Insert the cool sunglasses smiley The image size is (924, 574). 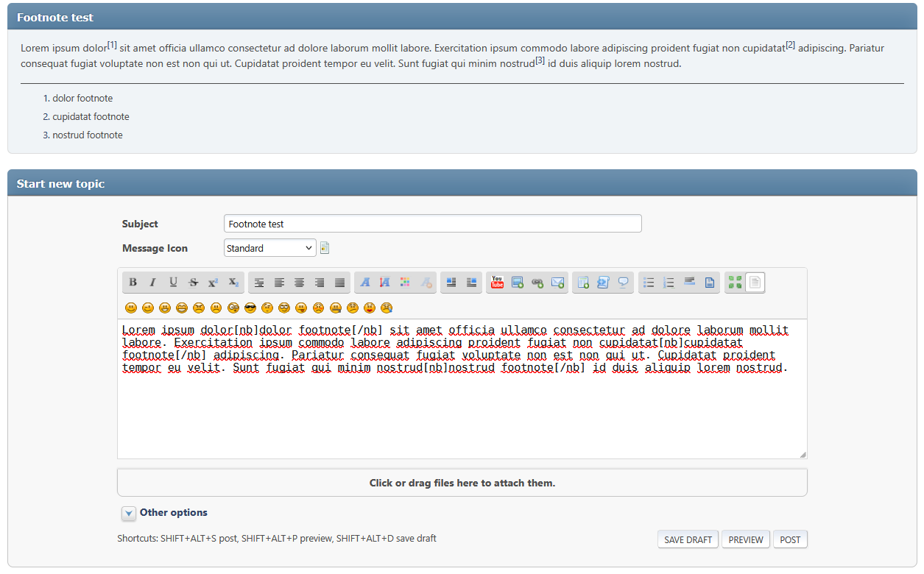tap(250, 308)
